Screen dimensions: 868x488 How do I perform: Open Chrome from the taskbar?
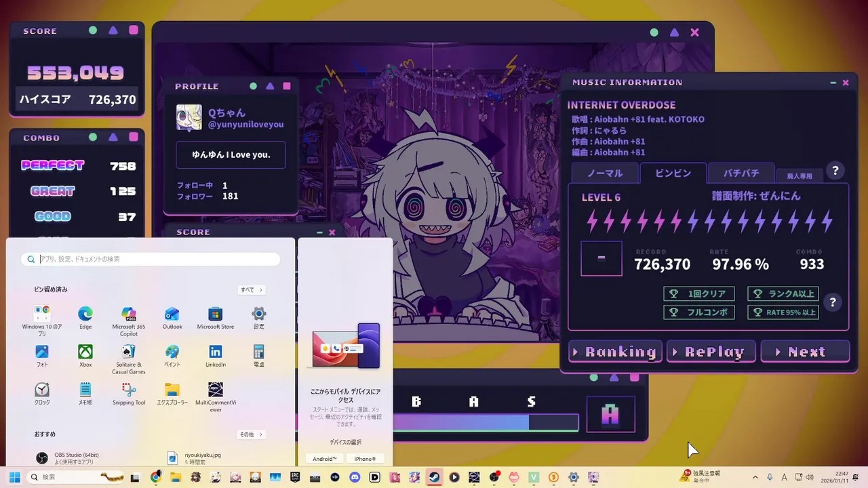tap(156, 477)
